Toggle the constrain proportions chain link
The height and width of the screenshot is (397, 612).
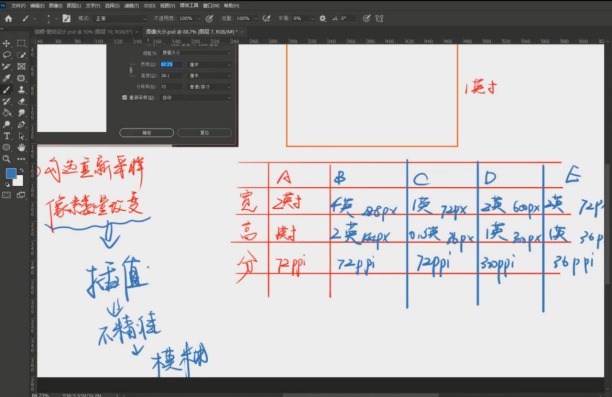click(x=131, y=69)
